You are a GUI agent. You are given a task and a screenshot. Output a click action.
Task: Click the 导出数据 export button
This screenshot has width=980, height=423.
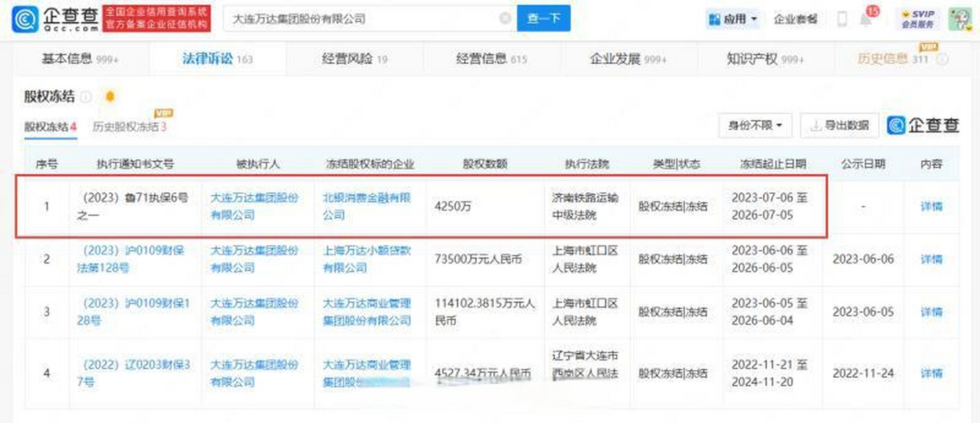coord(839,125)
